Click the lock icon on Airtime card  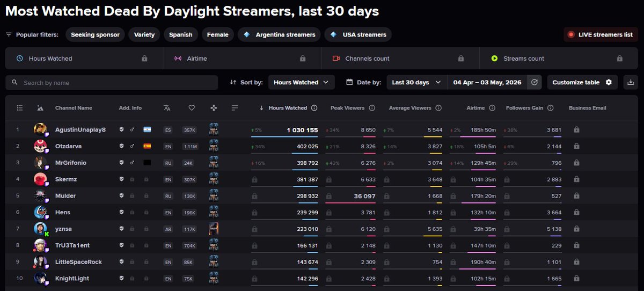point(303,59)
